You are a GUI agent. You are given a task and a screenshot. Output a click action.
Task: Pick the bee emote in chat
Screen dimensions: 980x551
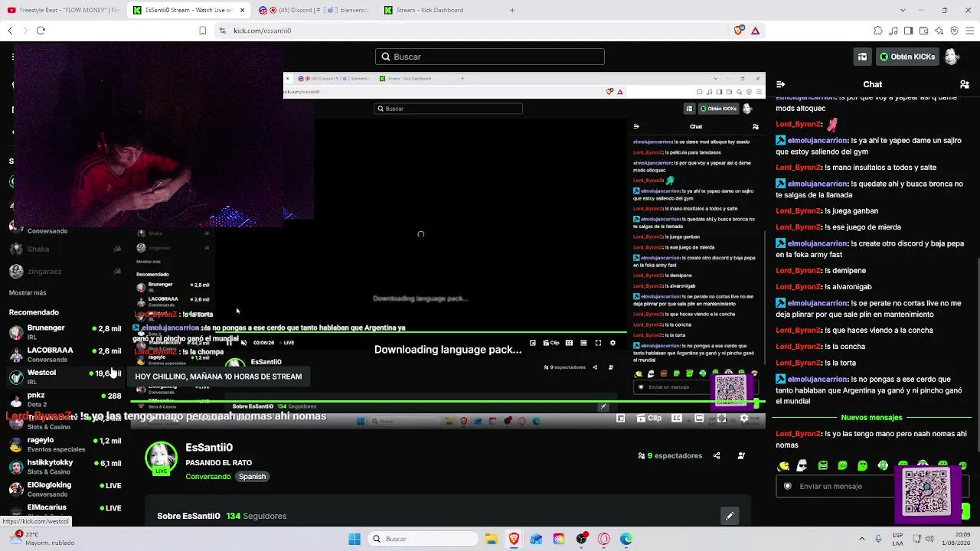pyautogui.click(x=783, y=465)
